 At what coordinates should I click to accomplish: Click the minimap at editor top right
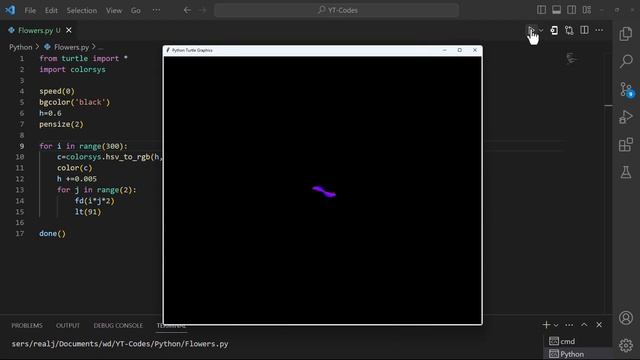572,59
